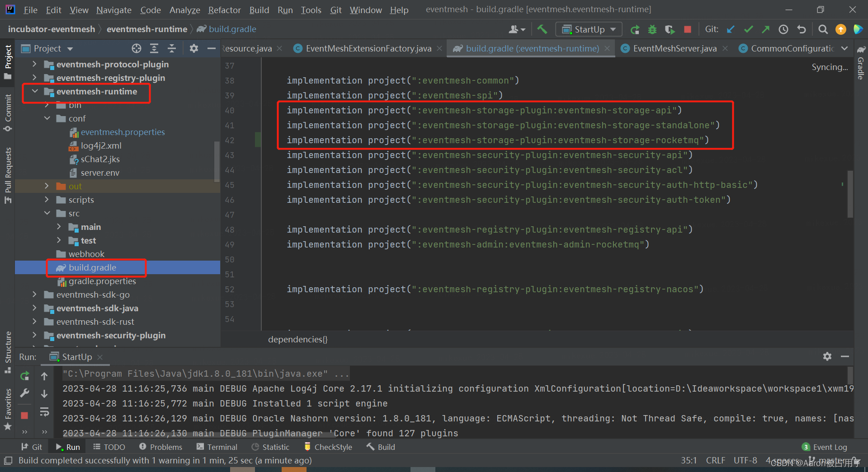Show Git history clock icon
This screenshot has width=868, height=472.
coord(783,29)
